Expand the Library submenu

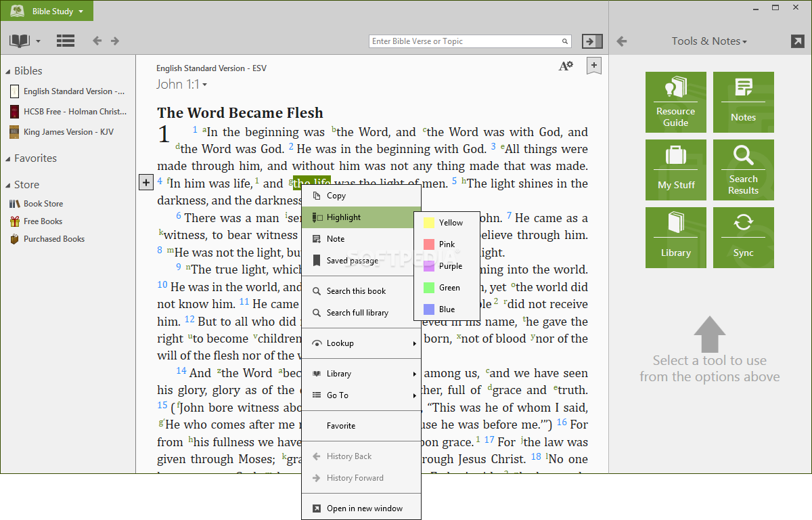click(x=361, y=374)
